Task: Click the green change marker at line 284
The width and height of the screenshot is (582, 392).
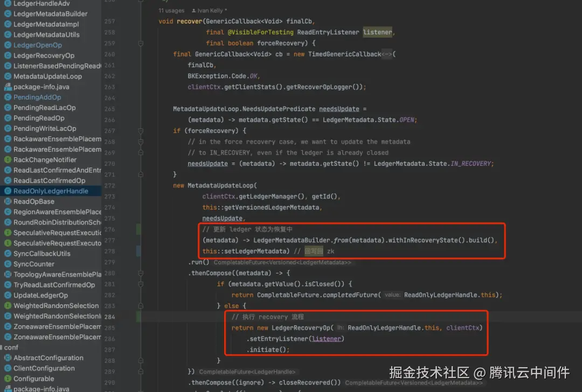Action: 138,317
